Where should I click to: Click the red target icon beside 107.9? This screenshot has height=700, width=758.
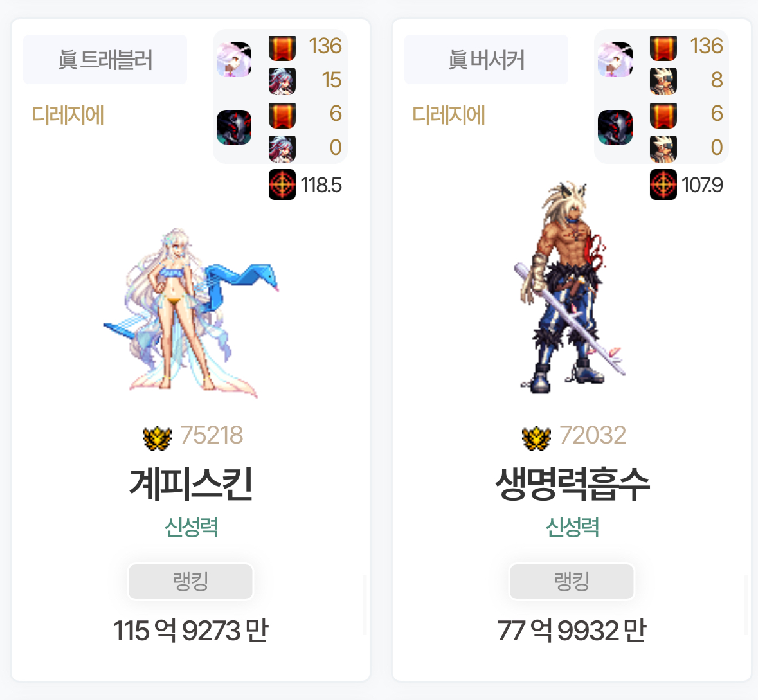click(663, 184)
